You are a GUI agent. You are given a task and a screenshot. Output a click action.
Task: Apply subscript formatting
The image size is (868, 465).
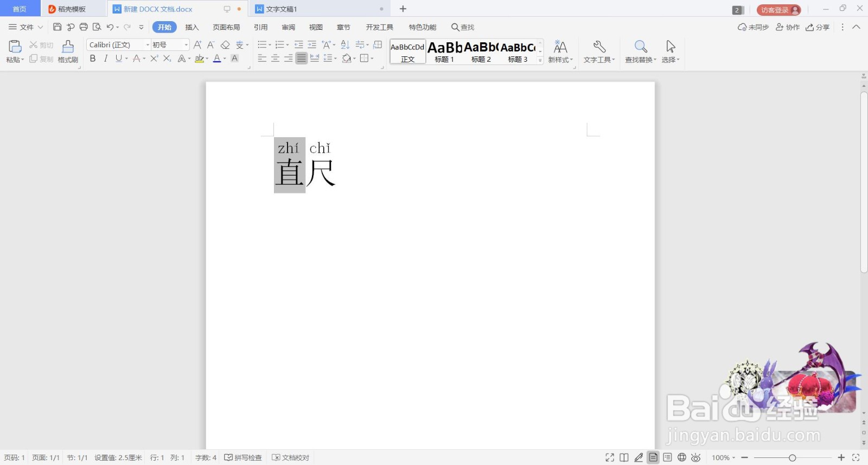167,59
